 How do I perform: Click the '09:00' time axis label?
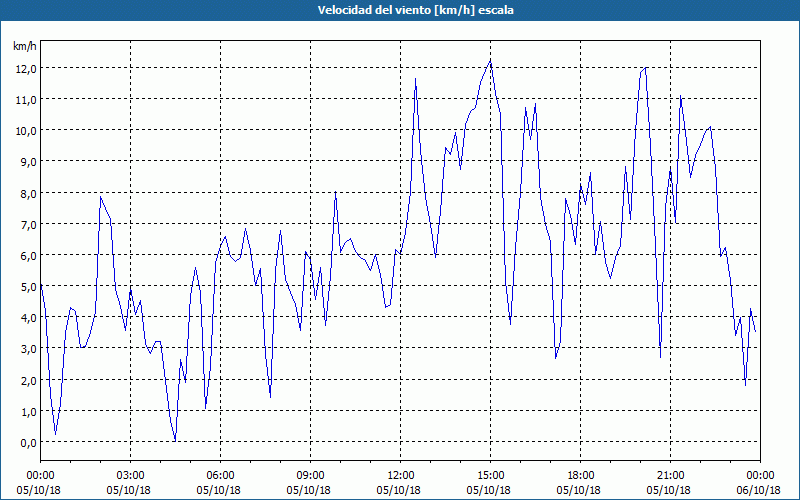pos(310,476)
